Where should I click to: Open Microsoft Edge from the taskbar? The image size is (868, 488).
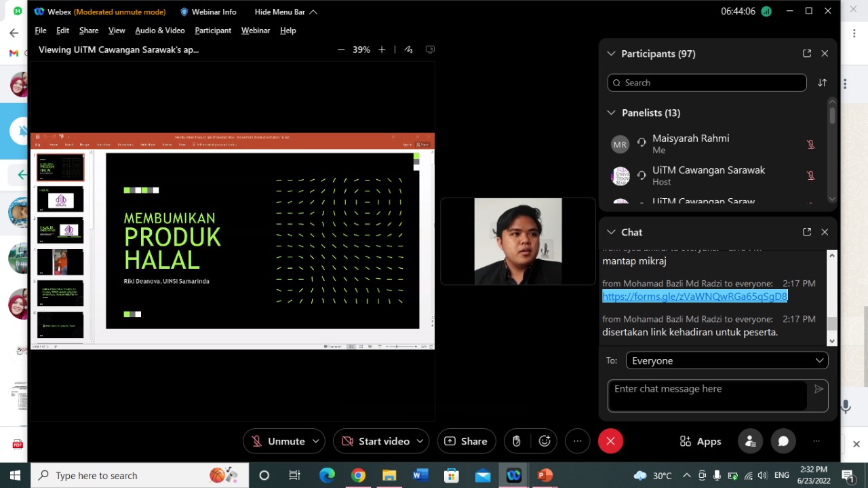click(x=327, y=475)
